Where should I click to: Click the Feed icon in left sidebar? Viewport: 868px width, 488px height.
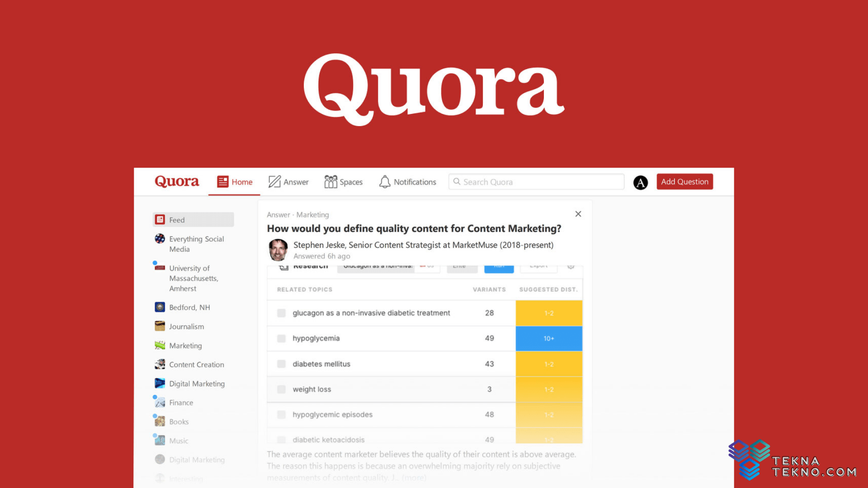[x=161, y=219]
